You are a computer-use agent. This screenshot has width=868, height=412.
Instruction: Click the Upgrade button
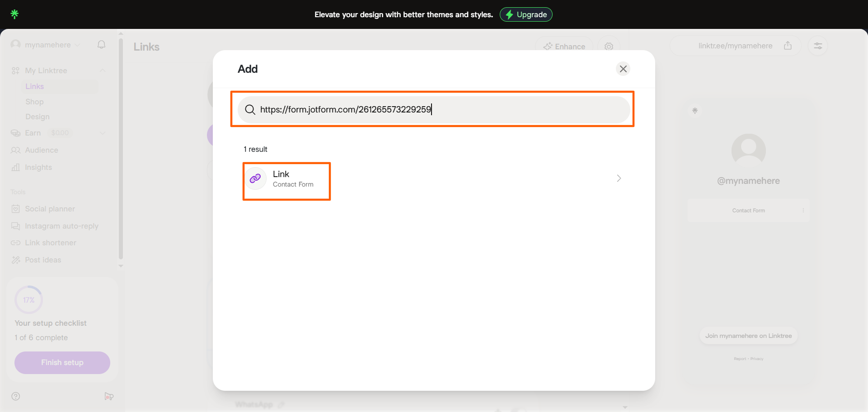click(526, 14)
